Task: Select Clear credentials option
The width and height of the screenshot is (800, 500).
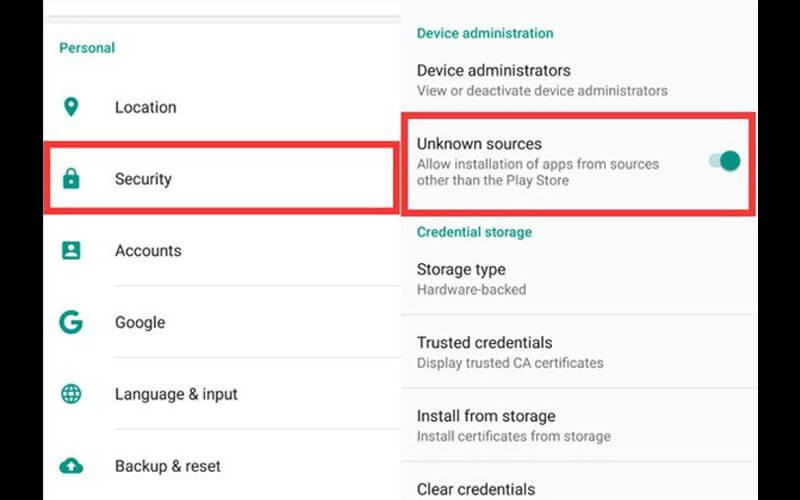Action: 579,482
